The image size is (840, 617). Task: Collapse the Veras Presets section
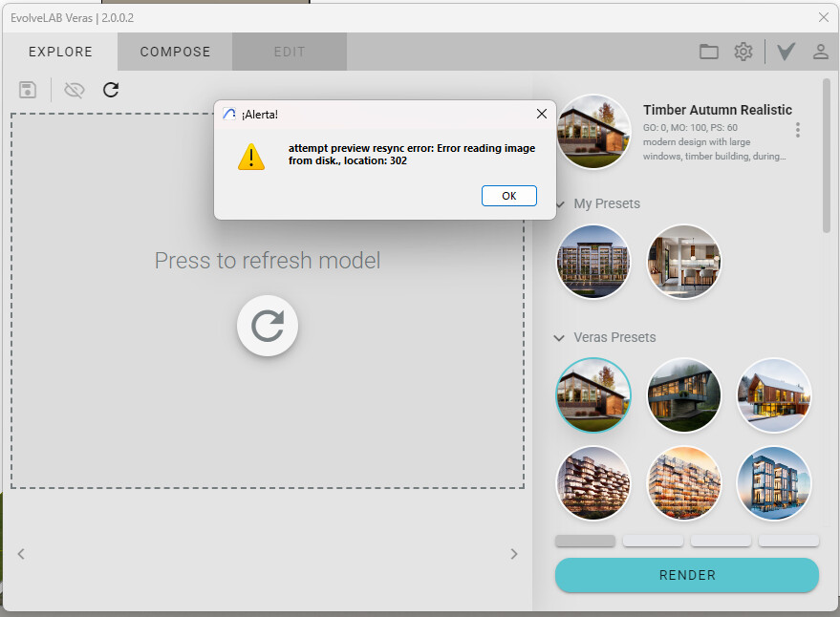(x=559, y=338)
